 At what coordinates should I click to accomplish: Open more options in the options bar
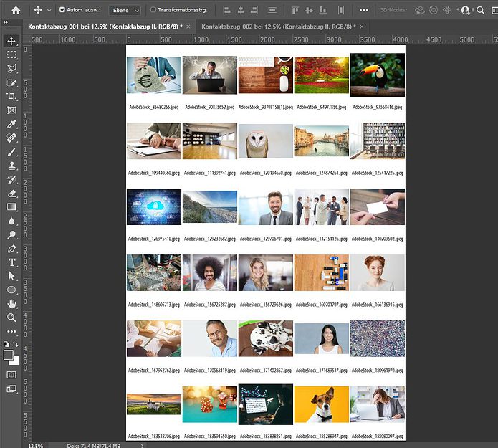coord(363,11)
